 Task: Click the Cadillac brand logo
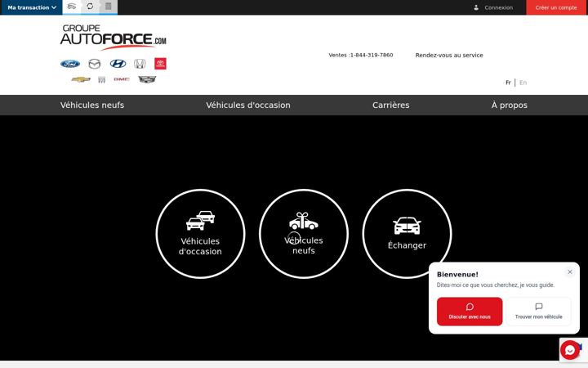(x=147, y=79)
